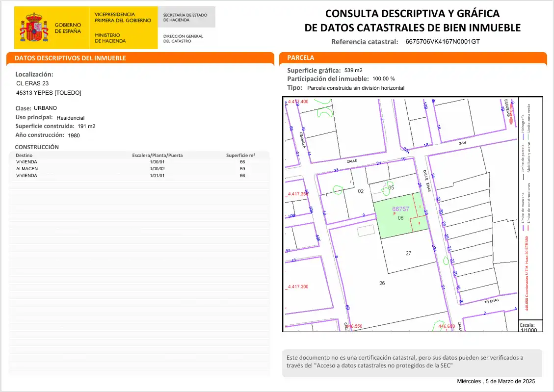The height and width of the screenshot is (392, 554).
Task: Select graphic surface value '539 m2'
Action: (353, 70)
